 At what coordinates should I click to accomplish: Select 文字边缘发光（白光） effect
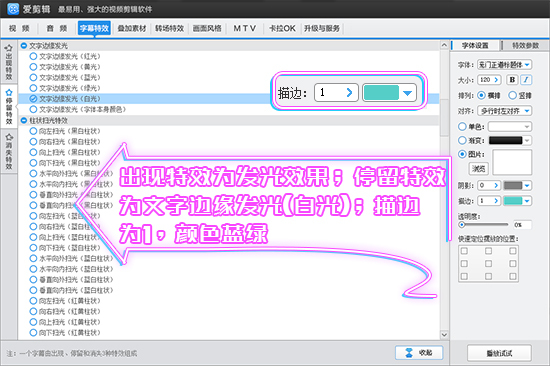pos(65,99)
